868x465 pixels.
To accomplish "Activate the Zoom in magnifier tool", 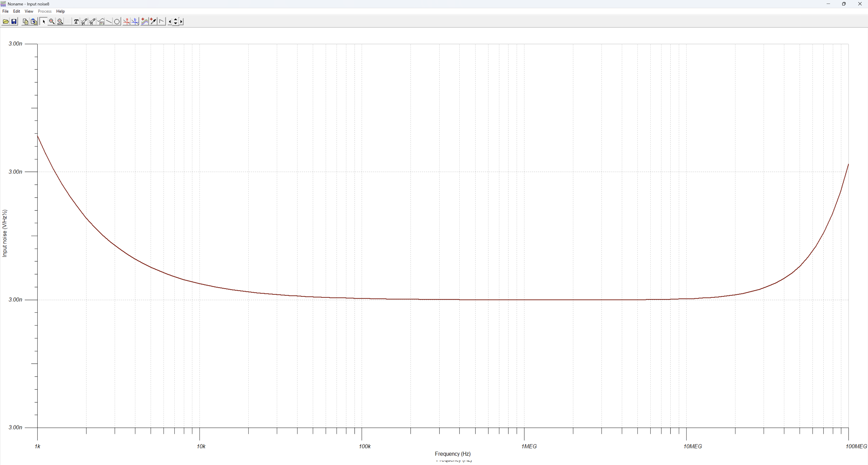I will 52,21.
